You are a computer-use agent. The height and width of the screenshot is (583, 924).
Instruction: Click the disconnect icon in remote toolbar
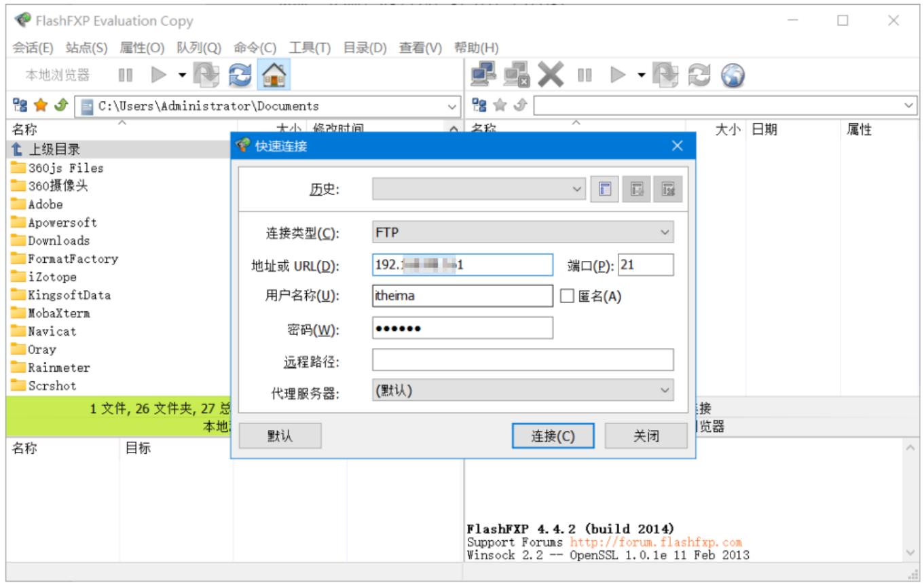516,74
